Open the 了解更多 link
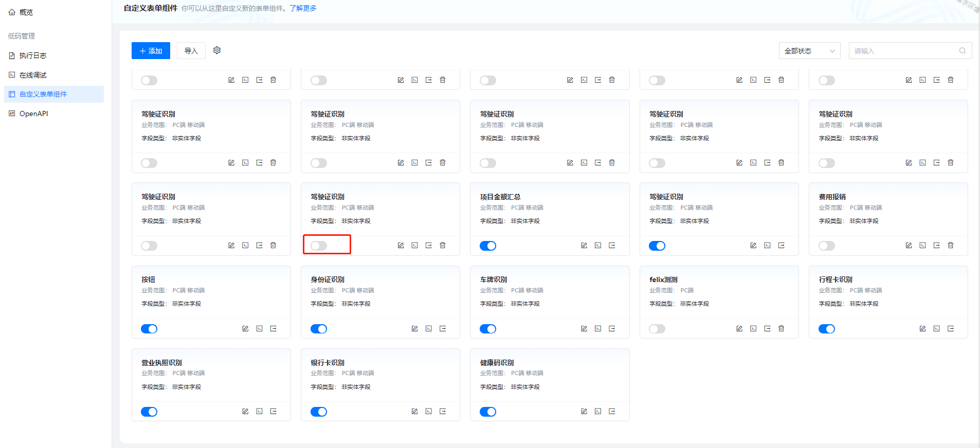The height and width of the screenshot is (448, 980). click(x=303, y=8)
